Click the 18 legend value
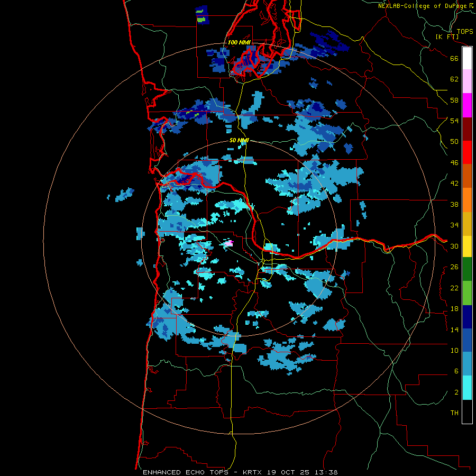The height and width of the screenshot is (476, 476). click(454, 309)
